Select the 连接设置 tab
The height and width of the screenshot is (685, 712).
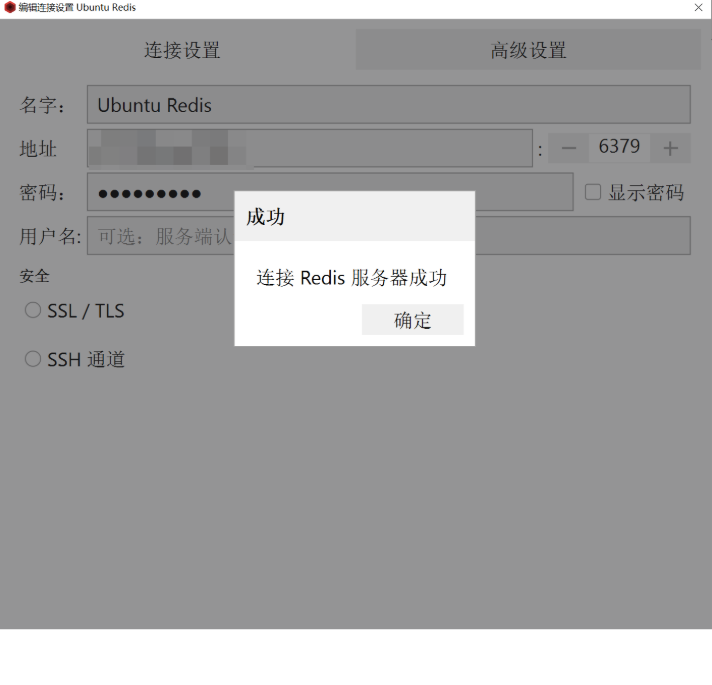182,50
